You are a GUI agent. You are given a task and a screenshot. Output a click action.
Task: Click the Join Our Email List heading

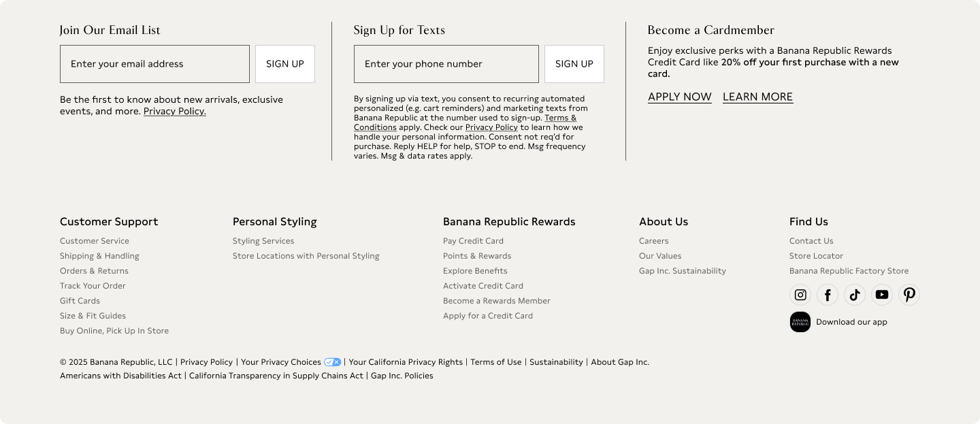point(110,30)
